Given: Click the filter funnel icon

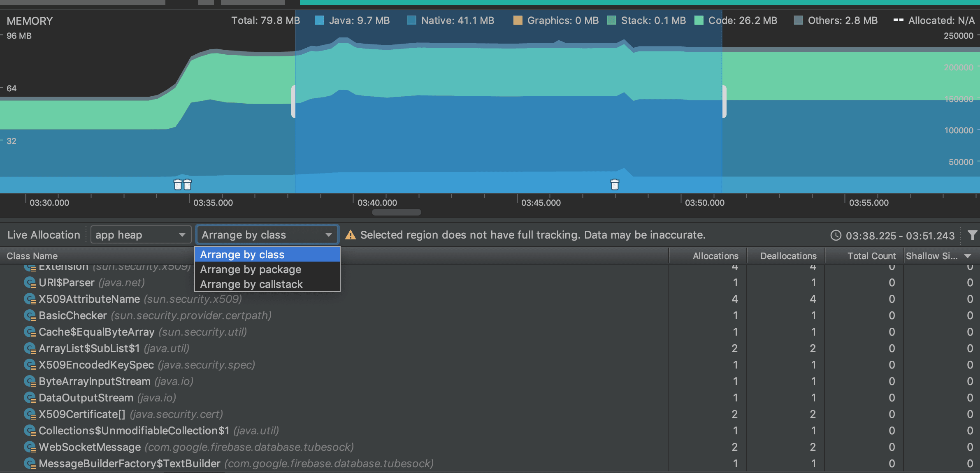Looking at the screenshot, I should [x=972, y=235].
